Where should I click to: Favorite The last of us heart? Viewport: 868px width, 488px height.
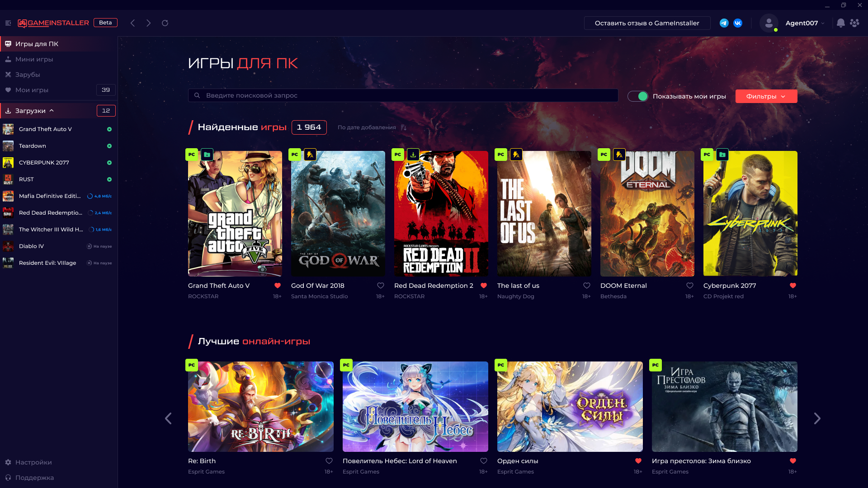[x=587, y=286]
